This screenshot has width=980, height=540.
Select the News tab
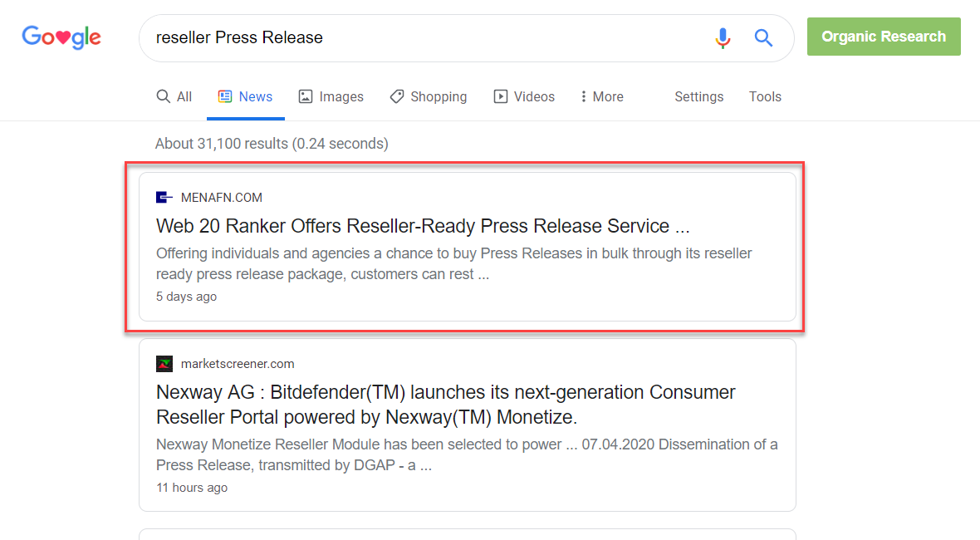click(x=245, y=96)
